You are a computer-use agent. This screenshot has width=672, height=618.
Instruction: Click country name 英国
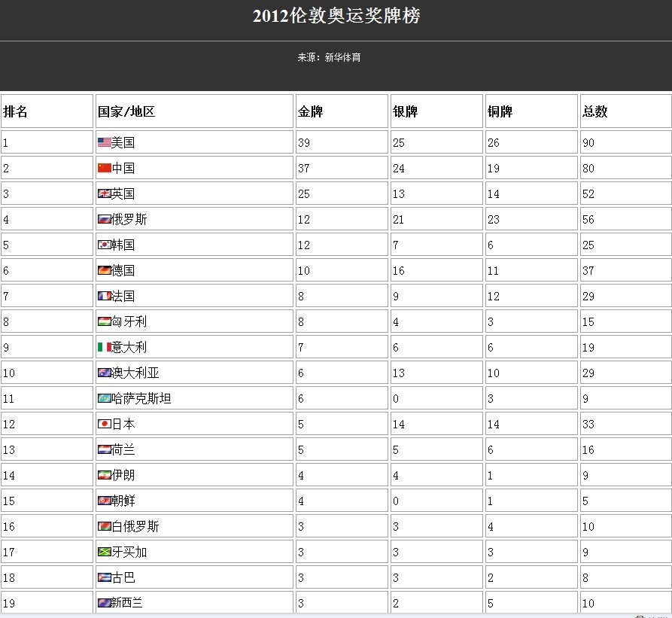tap(123, 193)
